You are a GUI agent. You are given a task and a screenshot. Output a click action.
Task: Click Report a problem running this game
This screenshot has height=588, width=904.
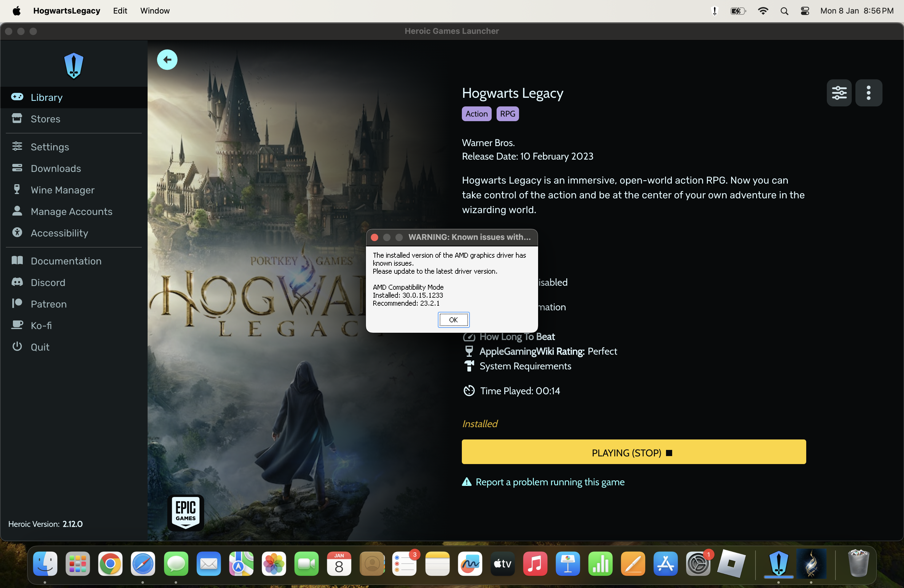(x=543, y=482)
